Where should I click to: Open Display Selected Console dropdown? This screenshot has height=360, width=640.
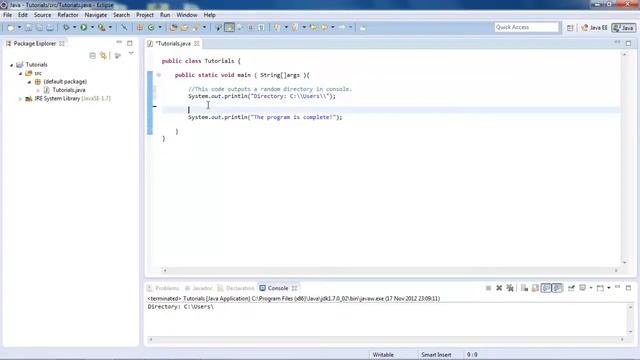[x=591, y=288]
